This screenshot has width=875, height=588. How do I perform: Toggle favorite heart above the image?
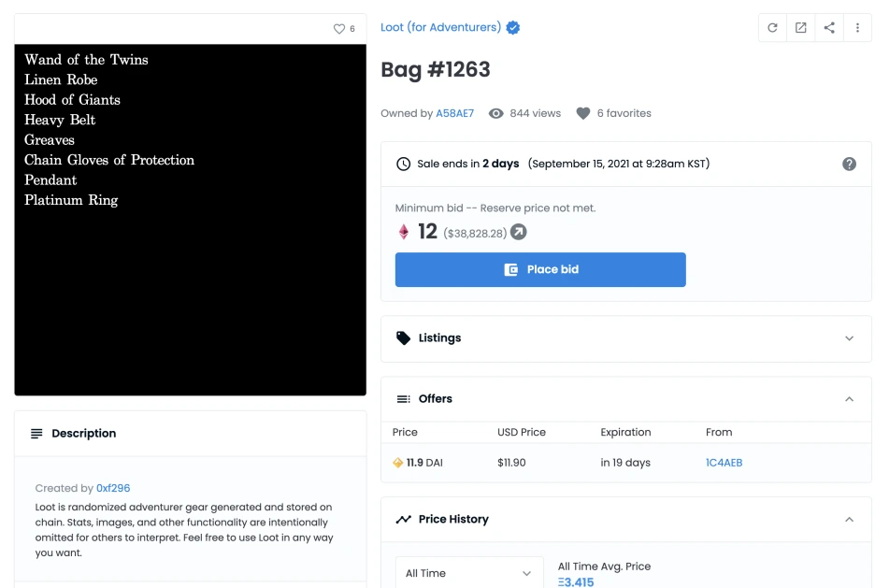(x=338, y=29)
